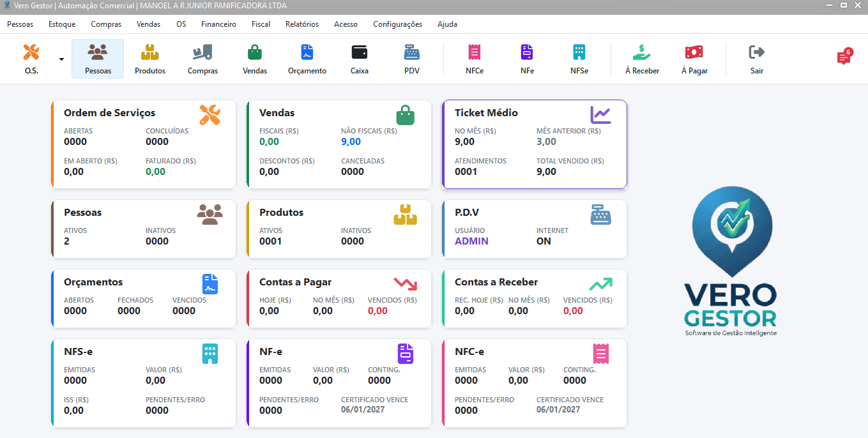Expand the O.S. dropdown arrow
Image resolution: width=868 pixels, height=438 pixels.
pyautogui.click(x=62, y=59)
